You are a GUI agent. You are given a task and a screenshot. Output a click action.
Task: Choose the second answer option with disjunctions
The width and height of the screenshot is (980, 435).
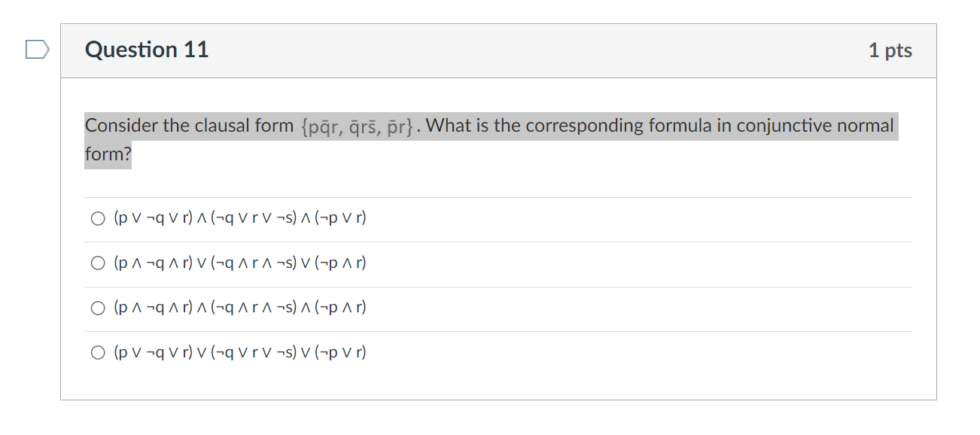97,262
